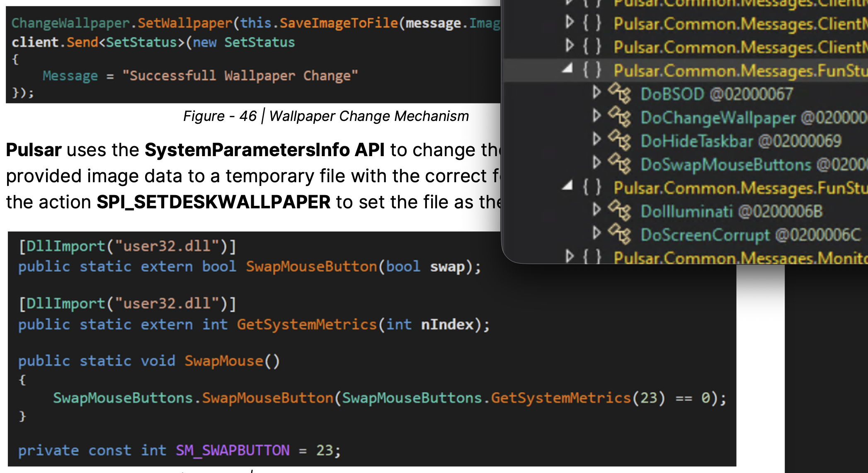This screenshot has height=473, width=868.
Task: Click the DllImport attribute above the GetSystemMetrics declaration
Action: [127, 304]
